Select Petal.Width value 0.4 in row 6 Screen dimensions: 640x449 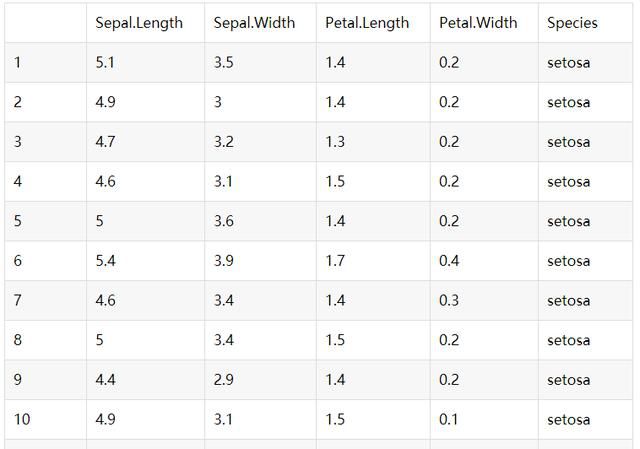[449, 261]
